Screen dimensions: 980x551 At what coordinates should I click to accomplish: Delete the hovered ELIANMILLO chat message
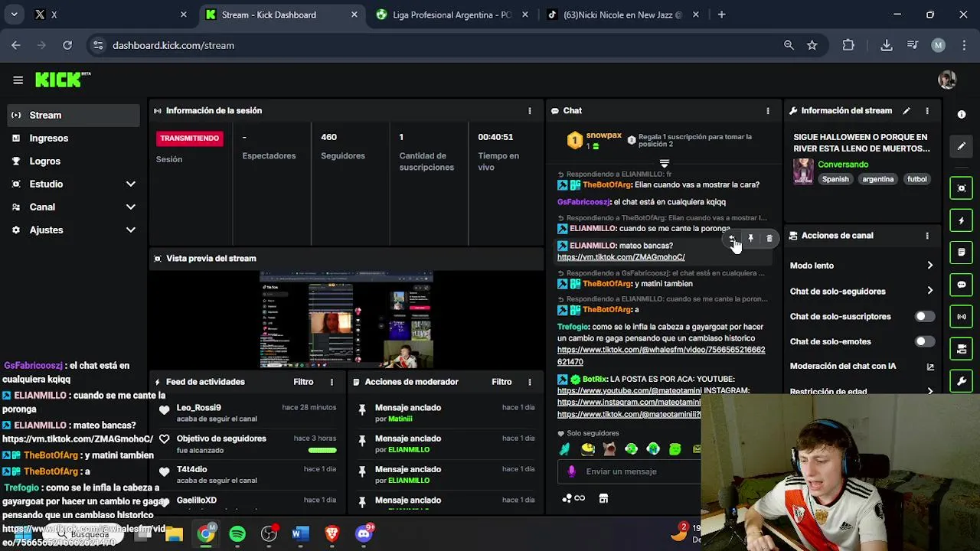769,239
